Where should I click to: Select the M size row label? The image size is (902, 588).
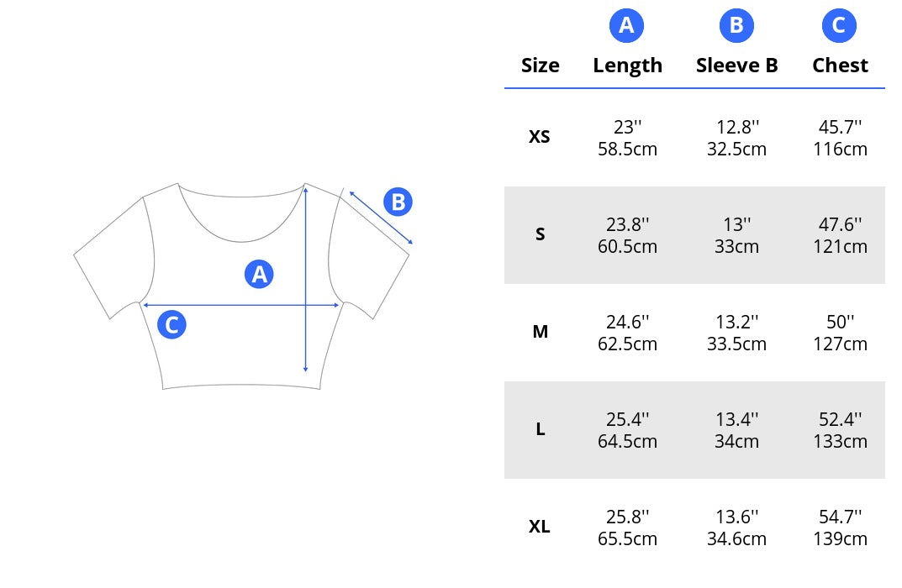click(x=541, y=332)
